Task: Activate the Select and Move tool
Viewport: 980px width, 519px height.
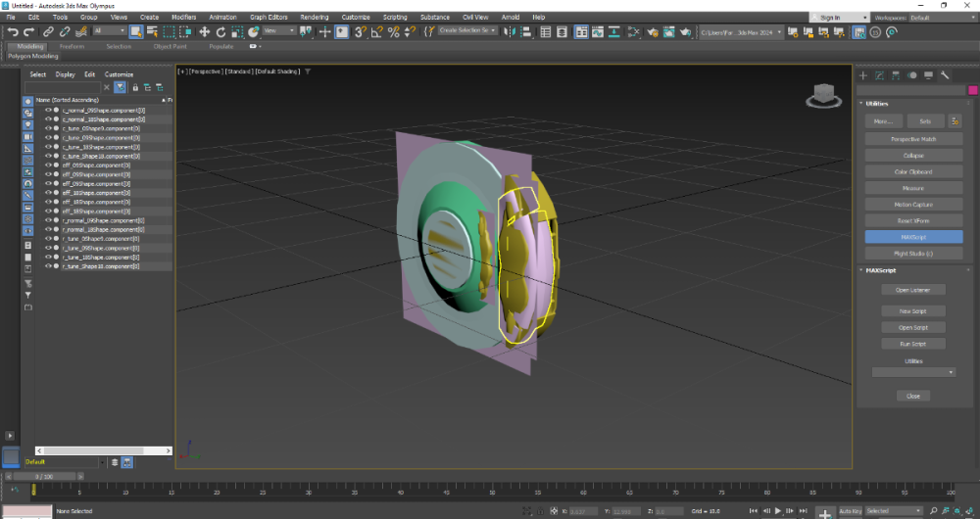Action: (205, 32)
